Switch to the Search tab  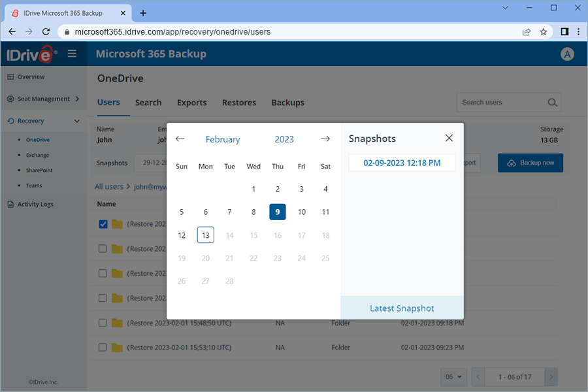[x=148, y=103]
